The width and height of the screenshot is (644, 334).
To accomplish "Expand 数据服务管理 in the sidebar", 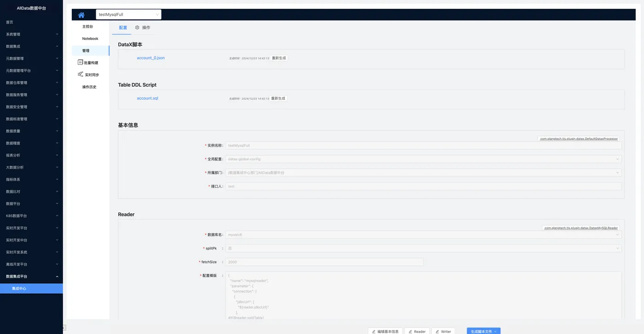I will [31, 95].
